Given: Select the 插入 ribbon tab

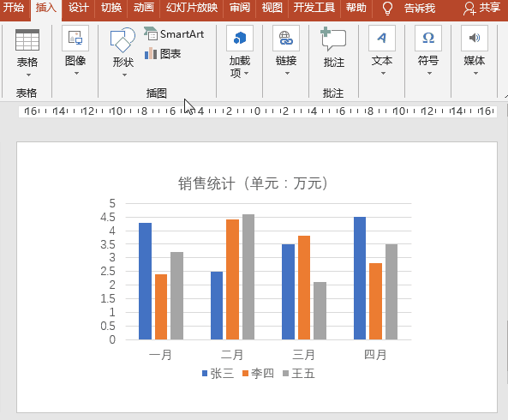Looking at the screenshot, I should pyautogui.click(x=46, y=7).
